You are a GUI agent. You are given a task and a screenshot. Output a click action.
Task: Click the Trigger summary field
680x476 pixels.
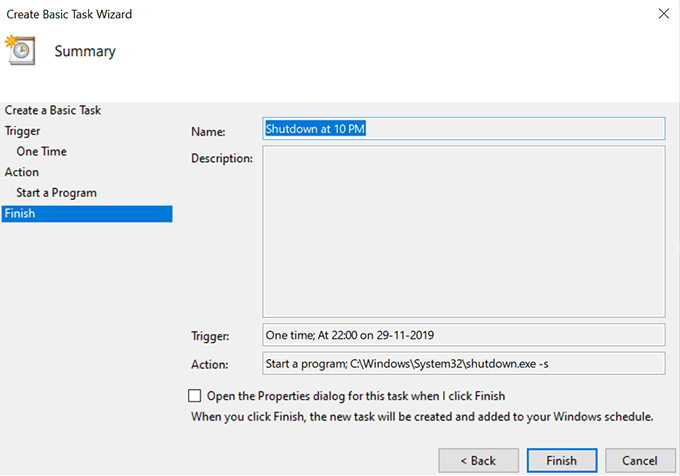coord(463,334)
